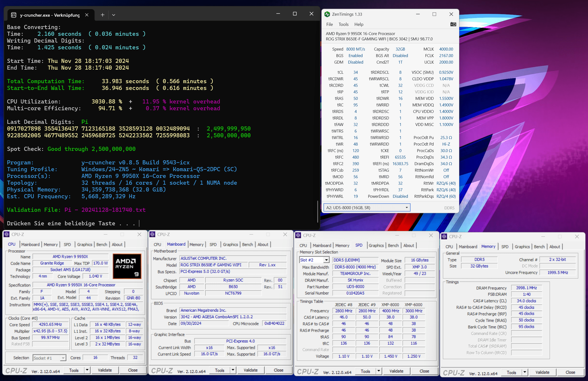This screenshot has height=381, width=588.
Task: Click CPU-Z title icon in the CPU tab window
Action: coord(7,234)
